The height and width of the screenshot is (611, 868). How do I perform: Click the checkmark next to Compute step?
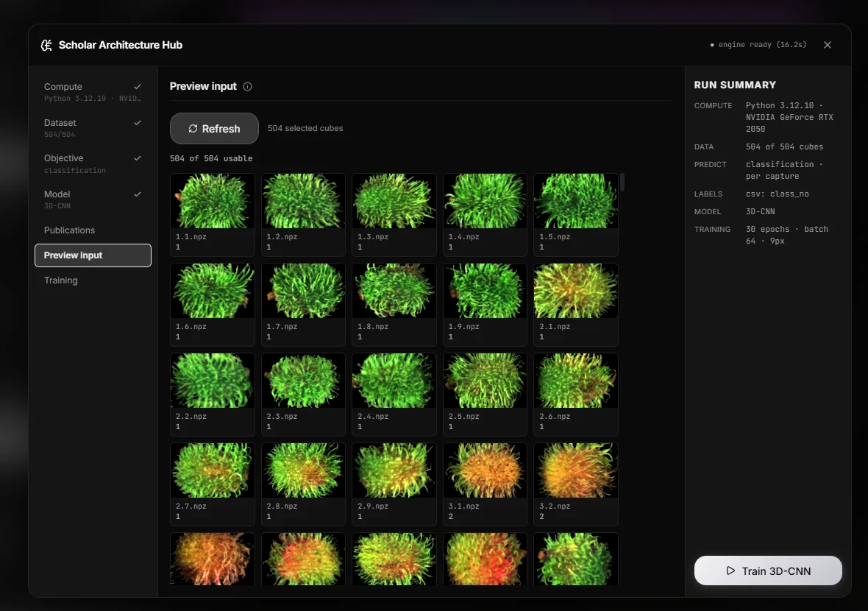click(138, 86)
